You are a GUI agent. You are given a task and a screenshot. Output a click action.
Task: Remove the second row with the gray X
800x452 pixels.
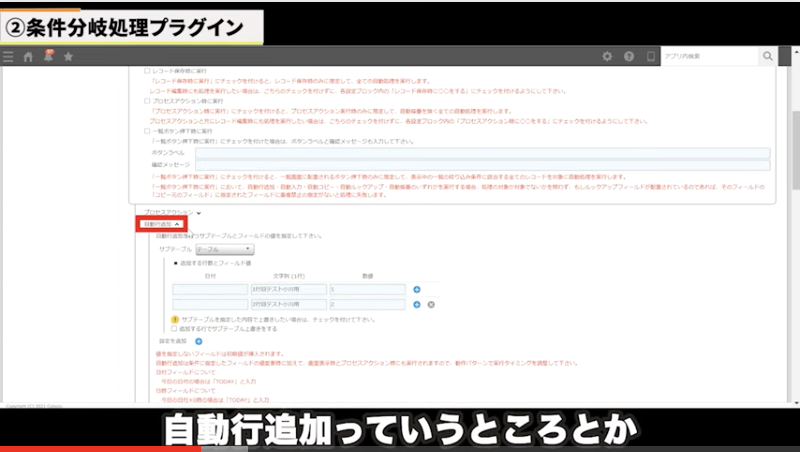point(430,305)
